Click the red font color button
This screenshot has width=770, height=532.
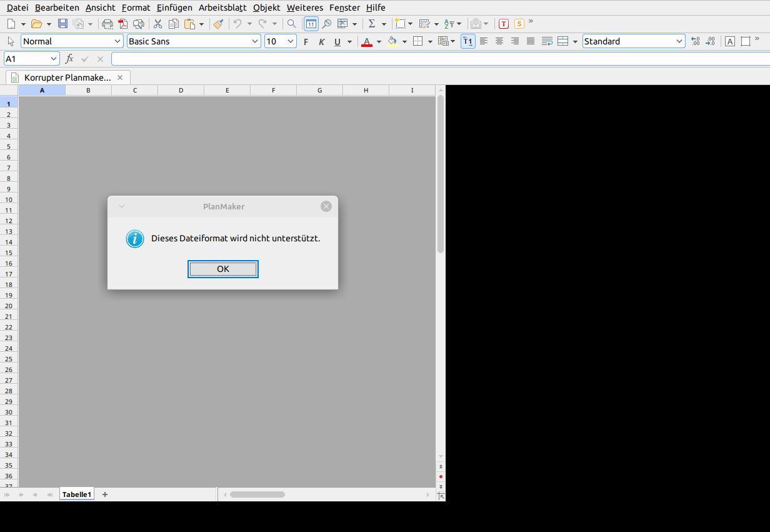pyautogui.click(x=367, y=42)
